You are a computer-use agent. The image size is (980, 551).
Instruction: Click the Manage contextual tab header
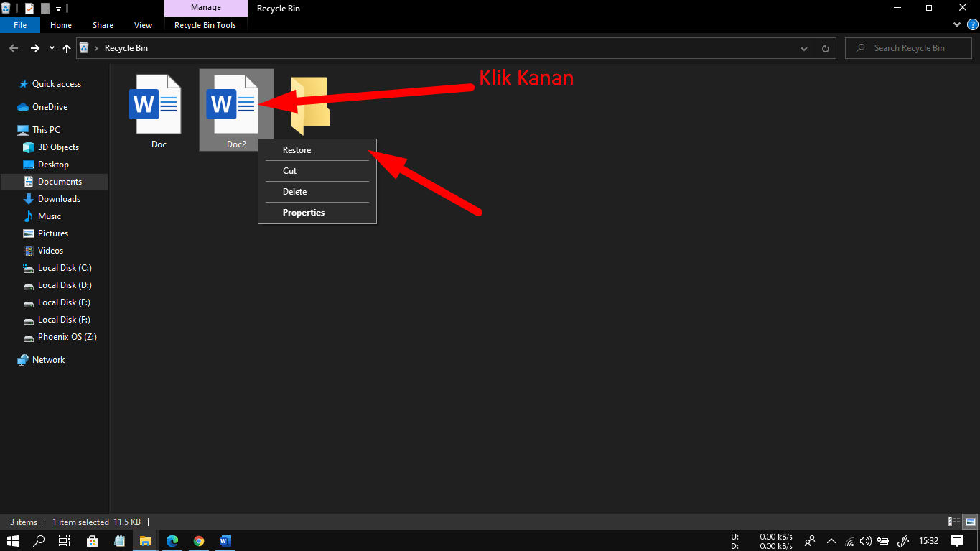pos(206,8)
